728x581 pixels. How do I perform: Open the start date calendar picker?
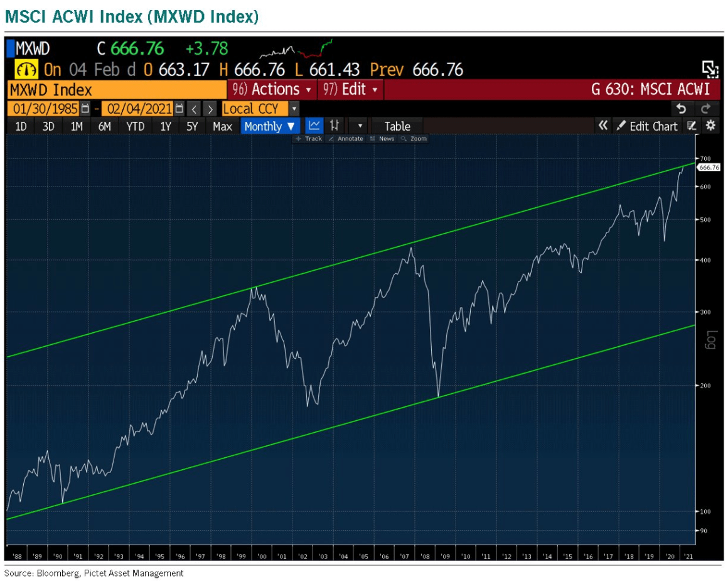pyautogui.click(x=85, y=109)
